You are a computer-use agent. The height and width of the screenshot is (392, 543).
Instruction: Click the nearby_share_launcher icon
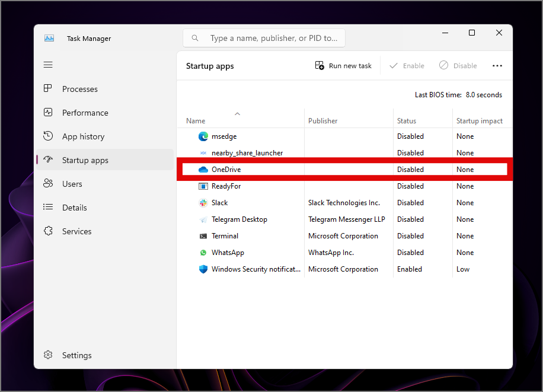click(x=203, y=153)
